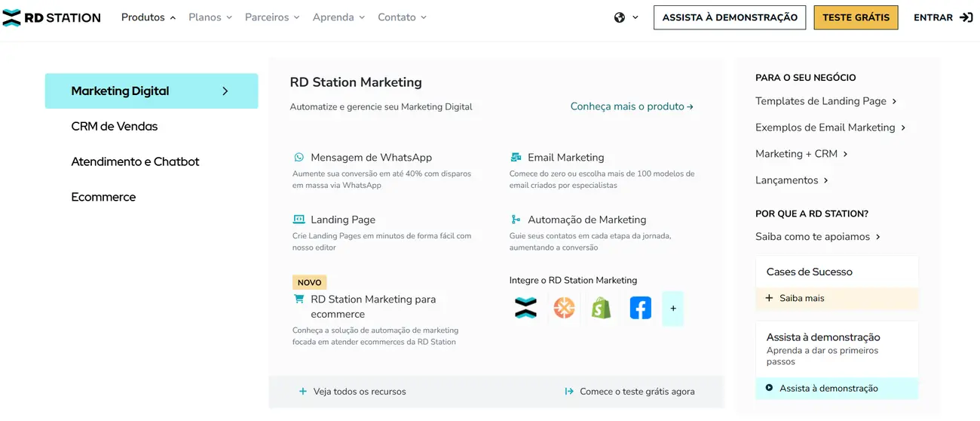The height and width of the screenshot is (421, 980).
Task: Click Veja todos os recursos
Action: 360,392
